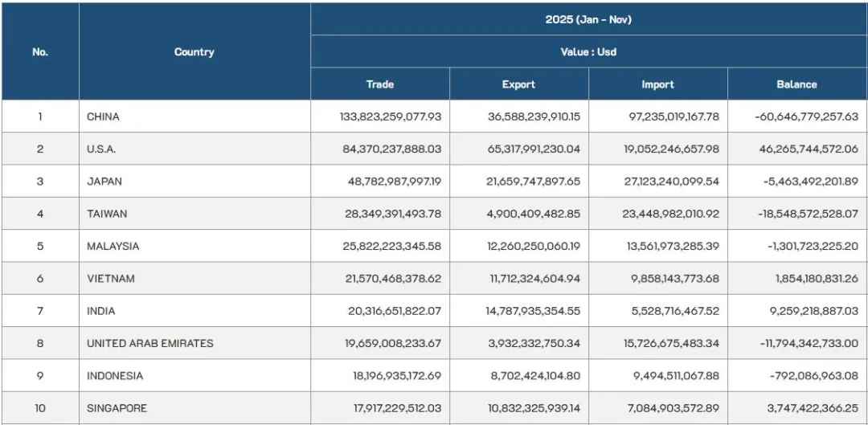The image size is (868, 425).
Task: Click the UNITED ARAB EMIRATES cell
Action: [150, 343]
